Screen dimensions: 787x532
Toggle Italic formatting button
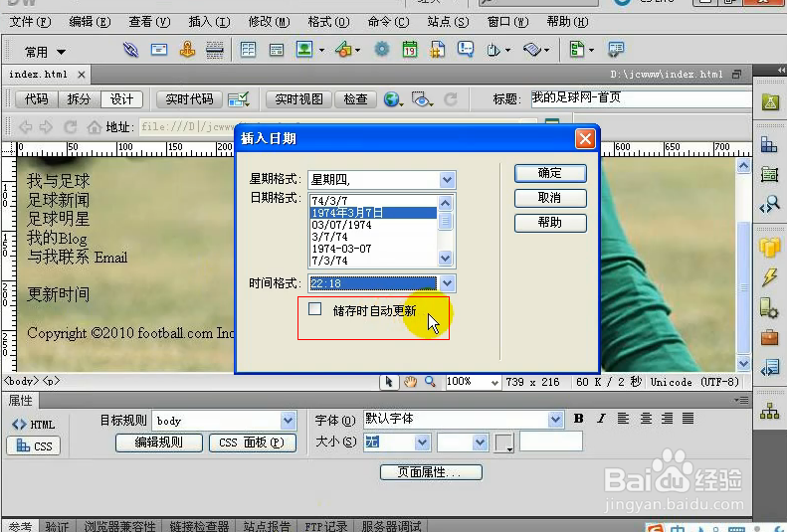(601, 419)
